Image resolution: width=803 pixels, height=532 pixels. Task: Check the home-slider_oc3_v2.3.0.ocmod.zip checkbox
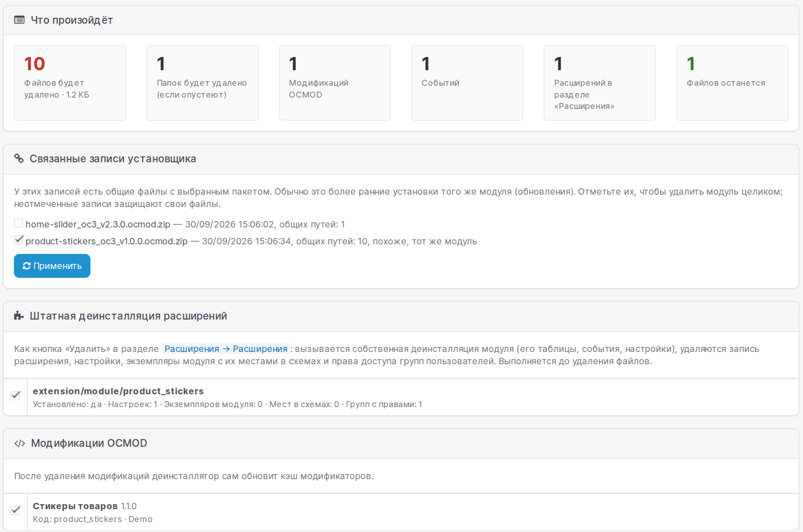(18, 223)
